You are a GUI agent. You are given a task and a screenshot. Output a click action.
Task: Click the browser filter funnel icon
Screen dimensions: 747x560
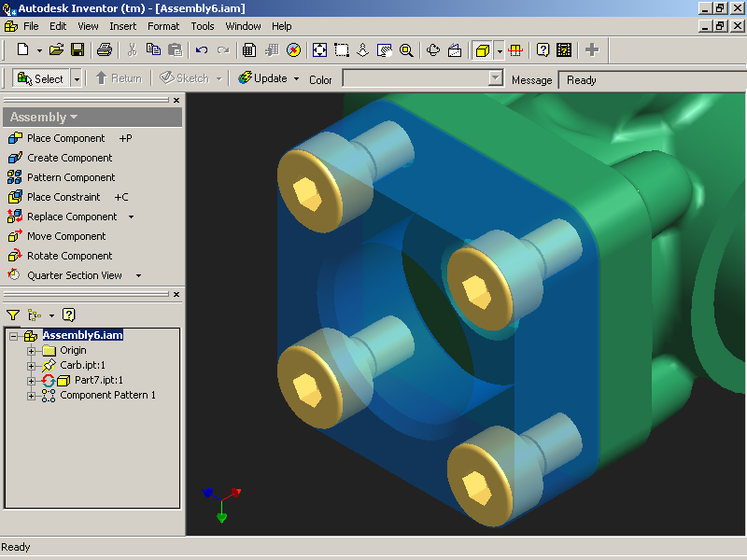pos(13,315)
